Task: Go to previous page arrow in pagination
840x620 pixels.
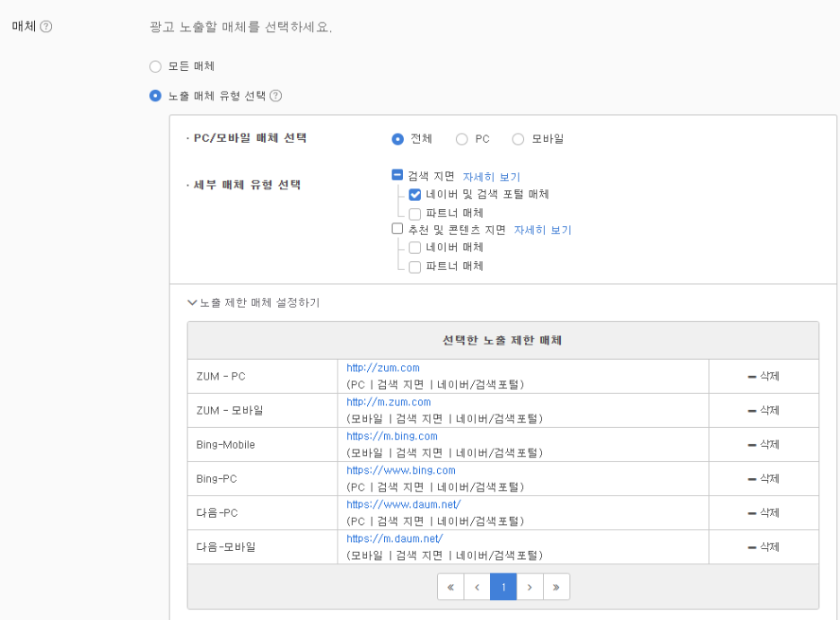Action: pyautogui.click(x=477, y=587)
